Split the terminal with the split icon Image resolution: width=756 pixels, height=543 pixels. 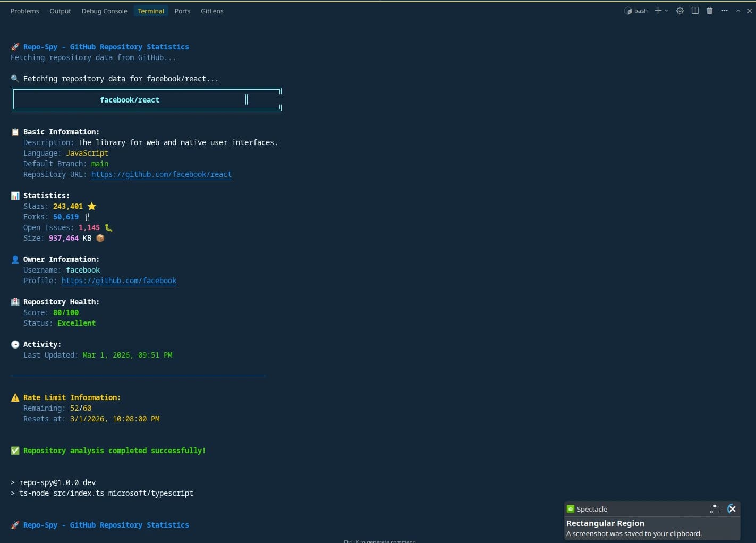point(695,11)
